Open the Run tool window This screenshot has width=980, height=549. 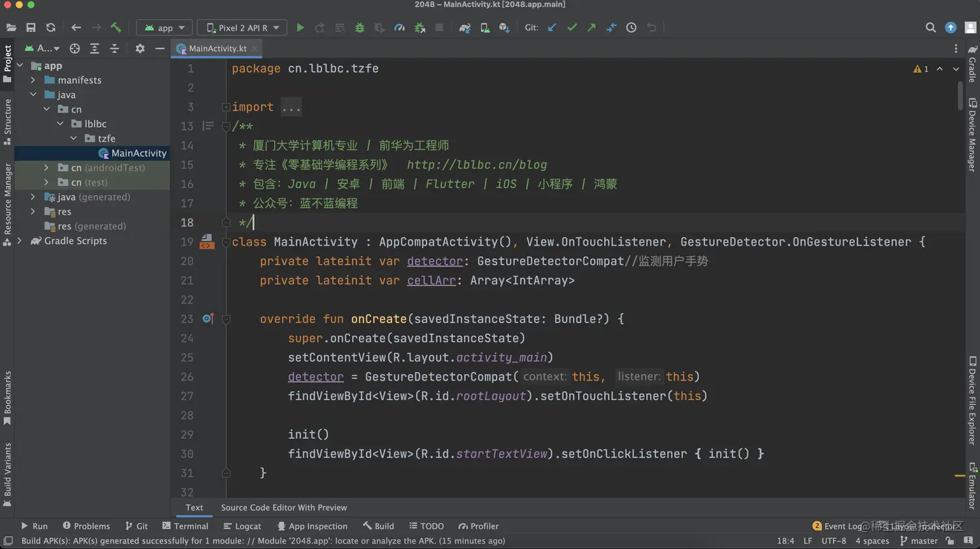point(34,526)
